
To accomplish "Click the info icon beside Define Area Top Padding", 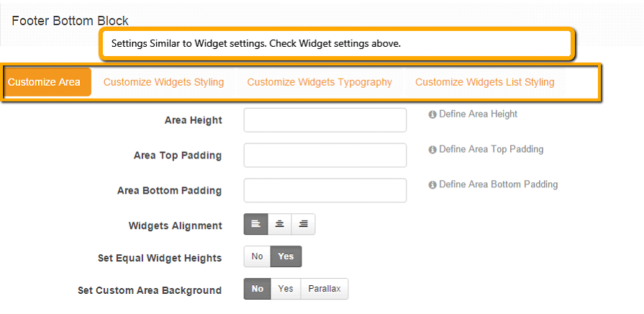I will point(432,150).
